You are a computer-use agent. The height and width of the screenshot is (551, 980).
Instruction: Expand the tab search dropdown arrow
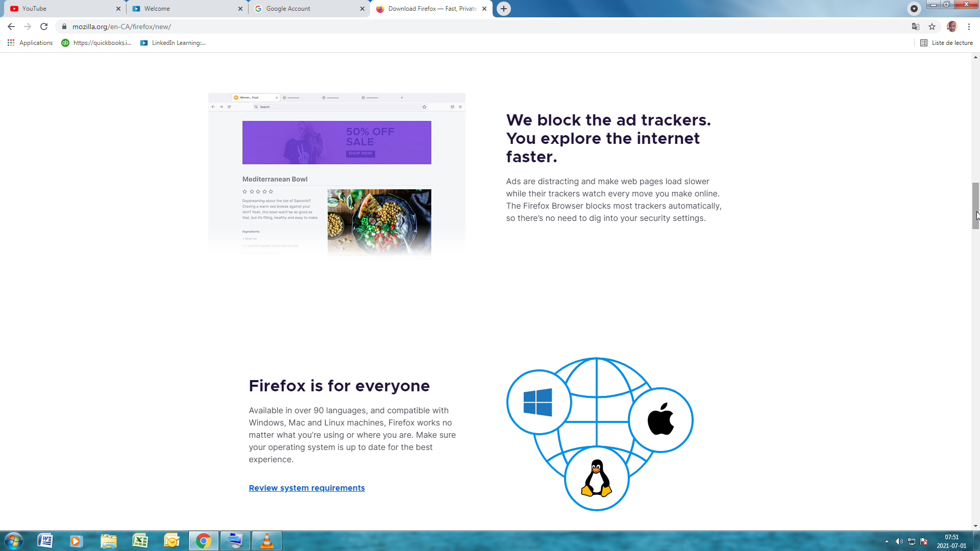click(914, 9)
